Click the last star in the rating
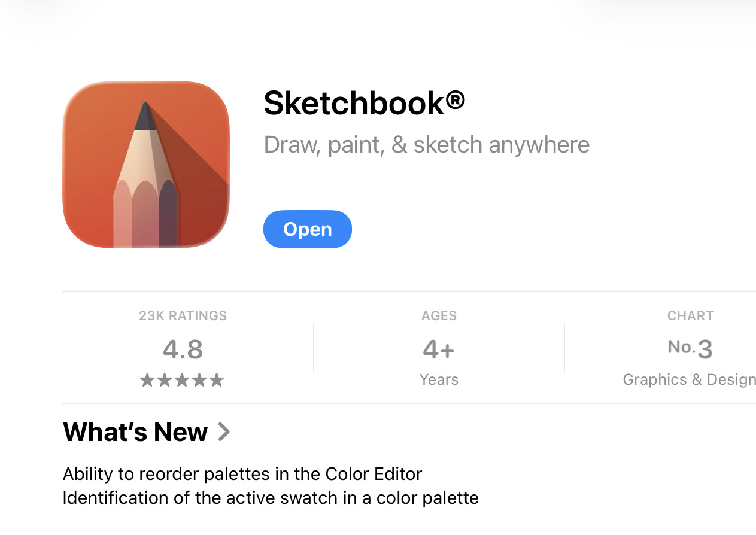This screenshot has width=756, height=535. (x=217, y=380)
